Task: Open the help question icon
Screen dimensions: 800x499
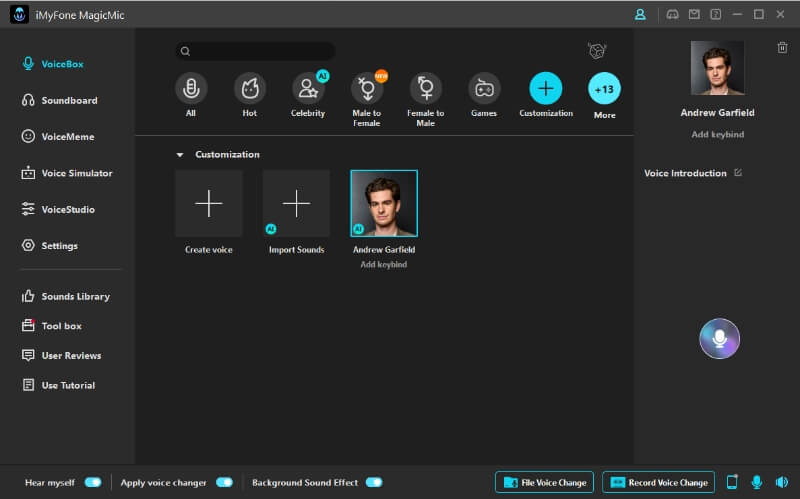Action: click(716, 14)
